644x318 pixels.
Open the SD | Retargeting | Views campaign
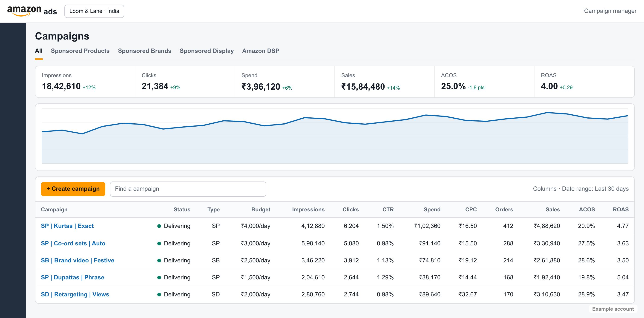click(x=75, y=294)
